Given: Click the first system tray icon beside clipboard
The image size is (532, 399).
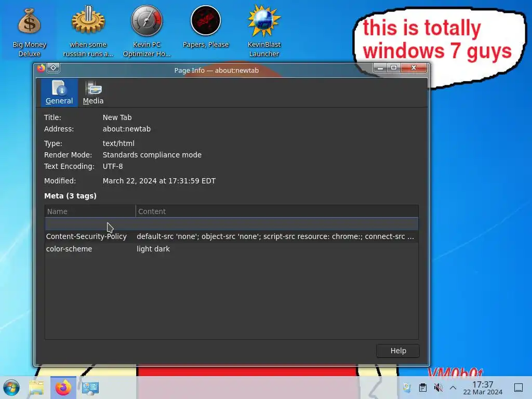Looking at the screenshot, I should (407, 388).
